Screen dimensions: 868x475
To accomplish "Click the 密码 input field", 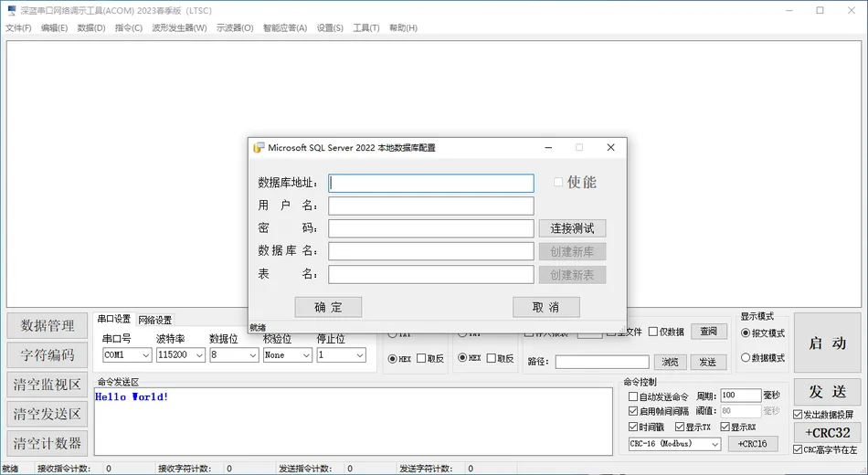I will (431, 228).
